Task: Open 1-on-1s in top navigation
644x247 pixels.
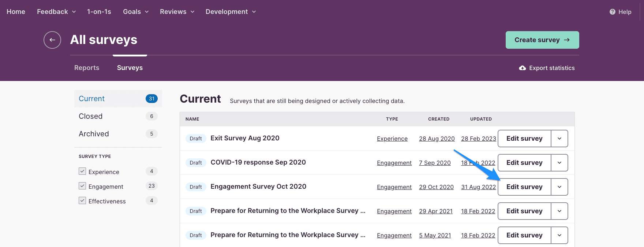Action: pos(99,12)
